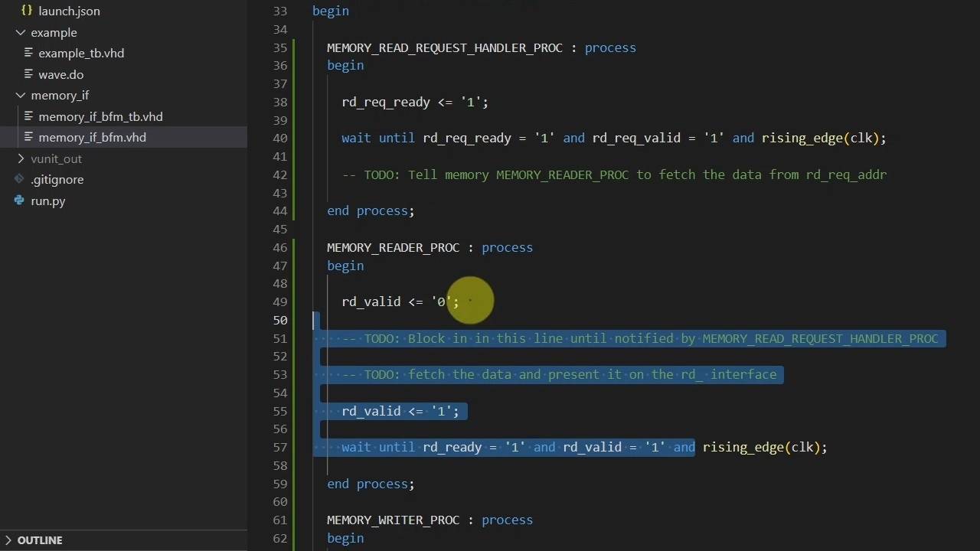Open memory_if_bfm_tb.vhd in the file tree
This screenshot has height=551, width=980.
100,116
